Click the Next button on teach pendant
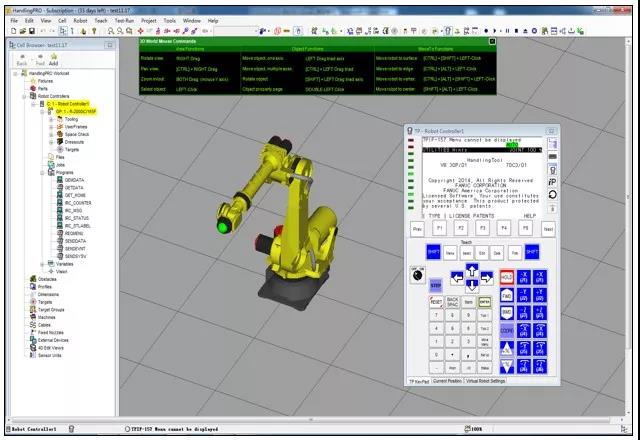 (x=547, y=229)
